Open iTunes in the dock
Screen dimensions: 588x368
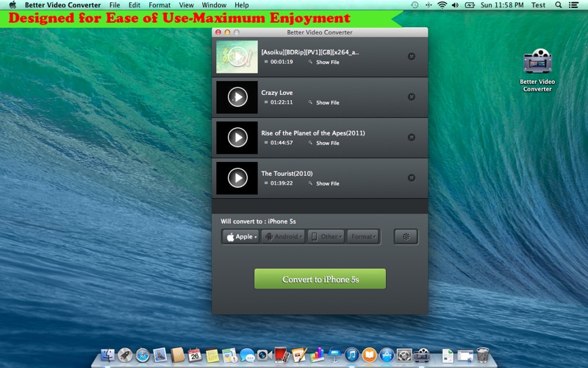click(x=352, y=355)
